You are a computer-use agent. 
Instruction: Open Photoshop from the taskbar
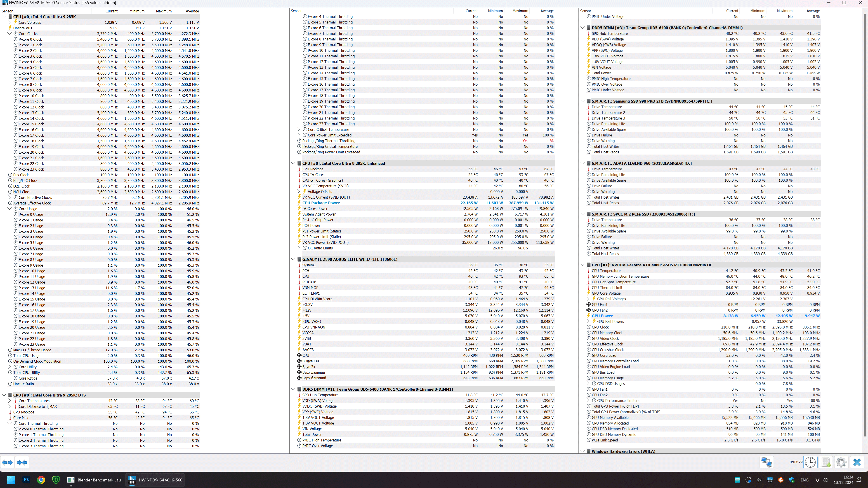coord(26,480)
